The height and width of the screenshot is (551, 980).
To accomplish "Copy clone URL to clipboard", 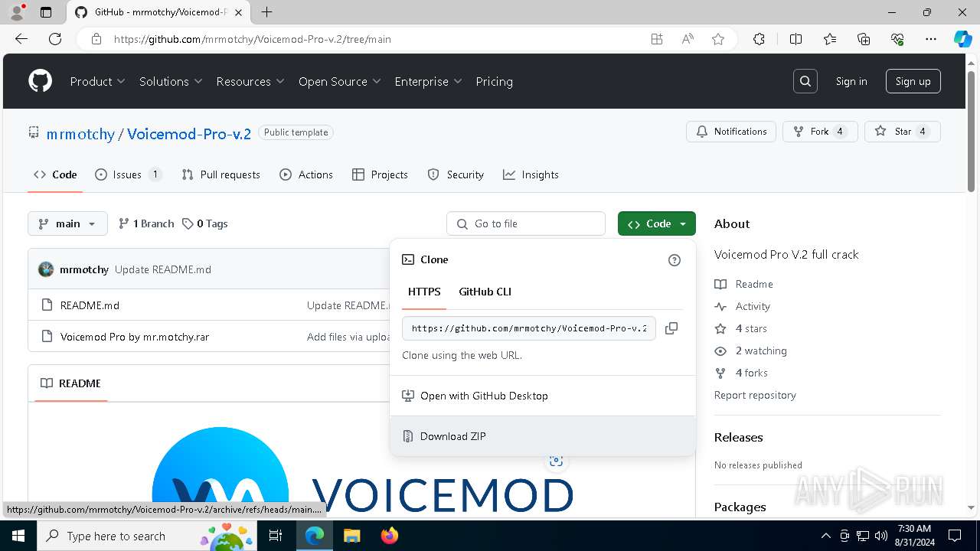I will 671,328.
